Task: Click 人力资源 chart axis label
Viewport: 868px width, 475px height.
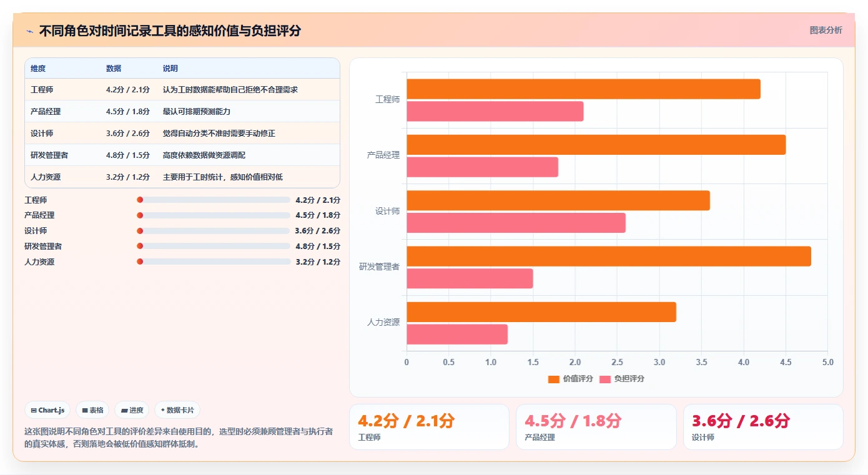Action: [383, 323]
